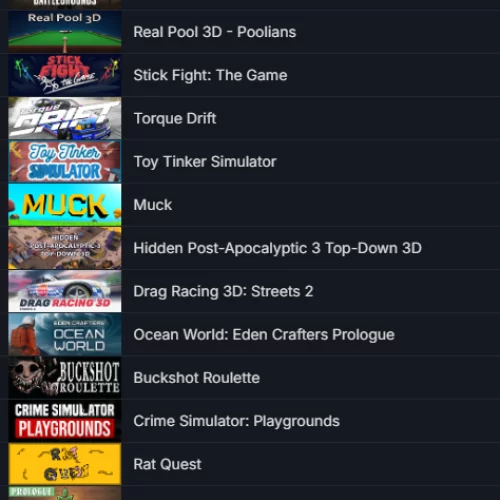Click the yellow Rat Quest thumbnail

(65, 464)
